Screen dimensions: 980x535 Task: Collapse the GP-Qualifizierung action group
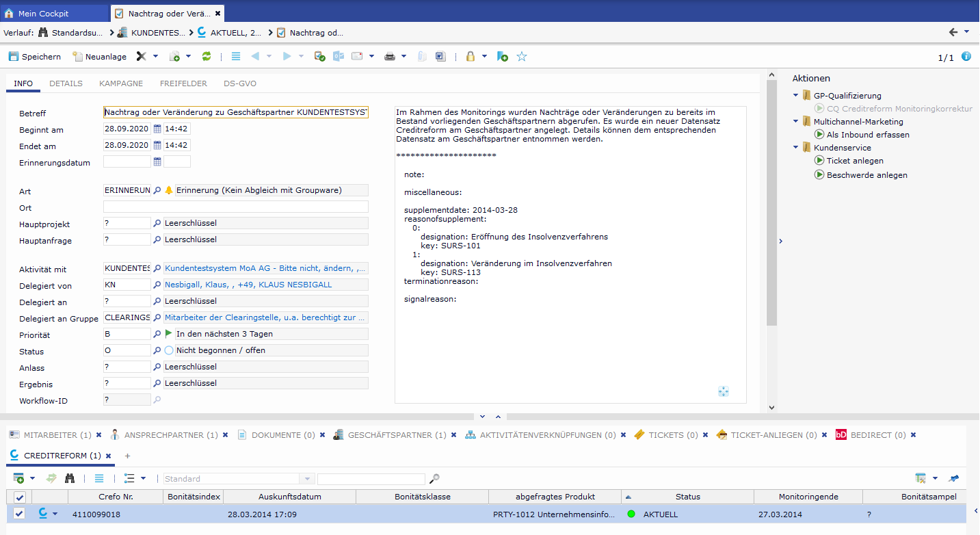[x=796, y=96]
